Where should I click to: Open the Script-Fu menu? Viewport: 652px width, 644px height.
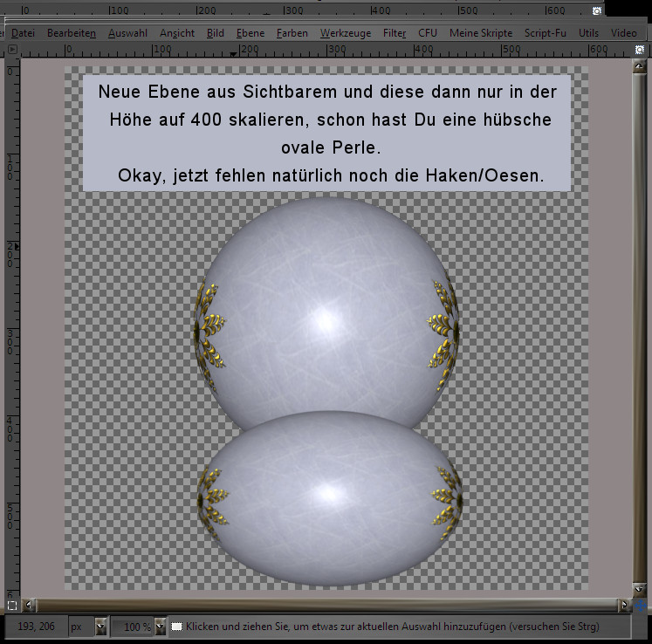click(545, 33)
